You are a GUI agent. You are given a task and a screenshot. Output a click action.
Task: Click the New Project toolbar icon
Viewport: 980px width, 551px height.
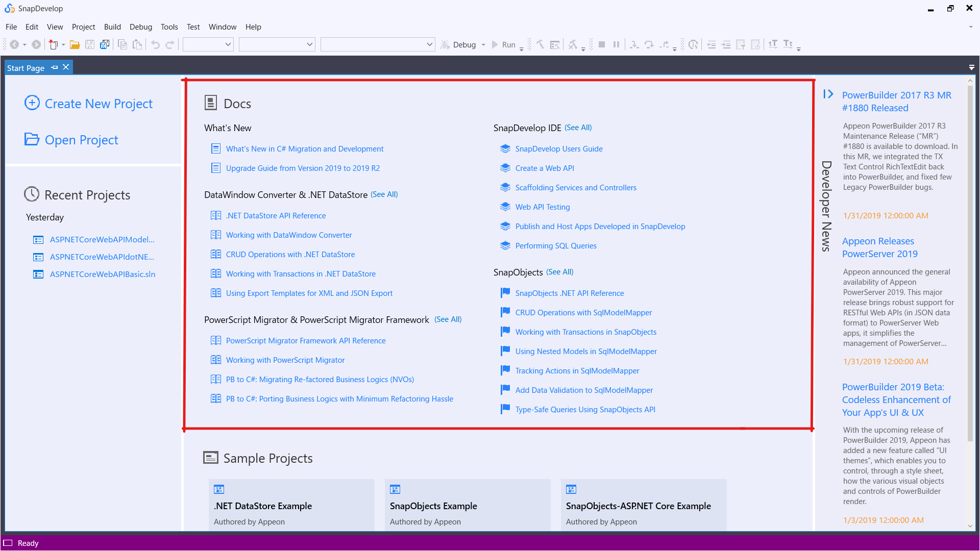point(53,44)
